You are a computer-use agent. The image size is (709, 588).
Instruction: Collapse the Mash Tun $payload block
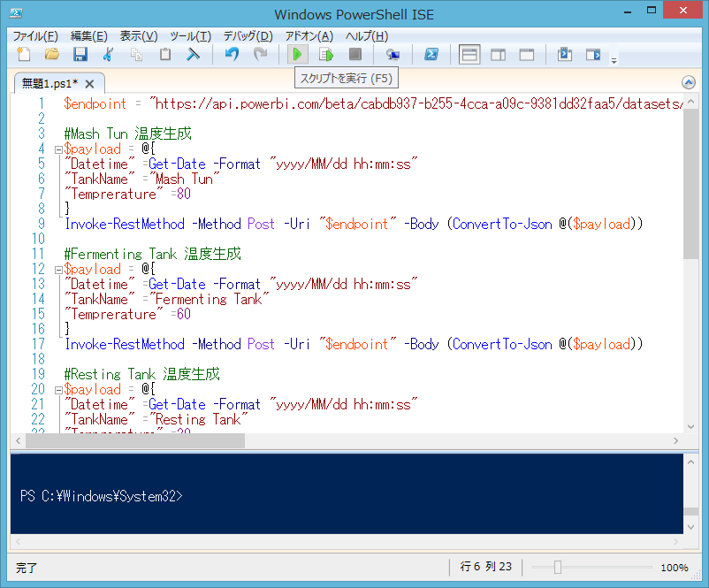tap(58, 149)
